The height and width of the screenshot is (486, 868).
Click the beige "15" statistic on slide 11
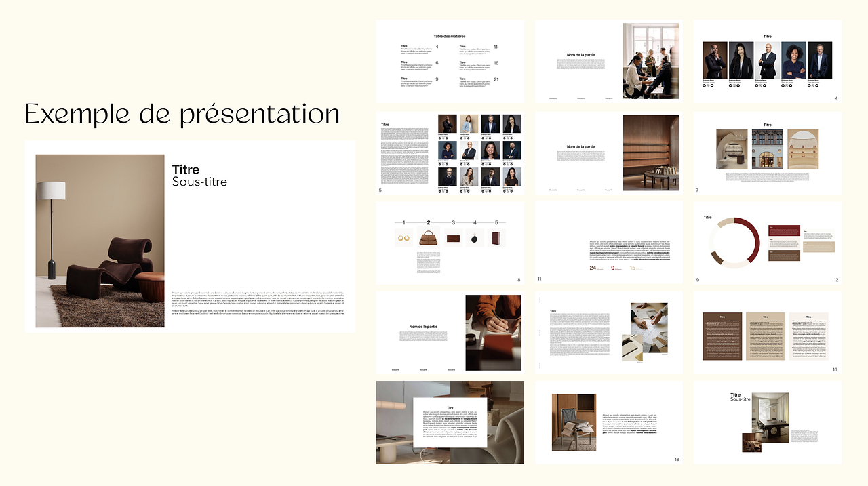coord(633,268)
